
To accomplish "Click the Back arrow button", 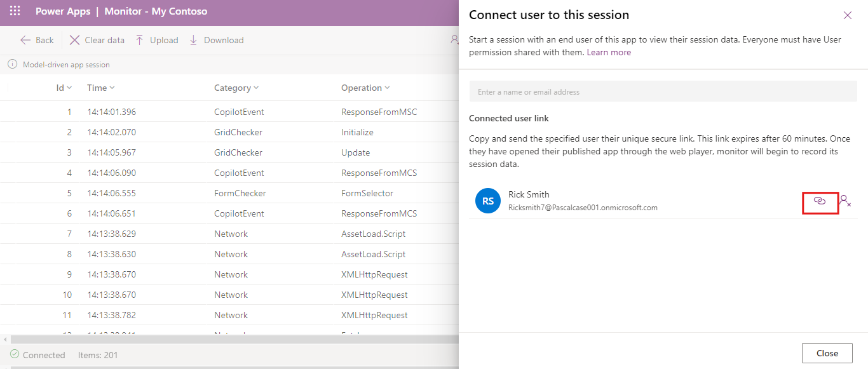I will coord(37,40).
